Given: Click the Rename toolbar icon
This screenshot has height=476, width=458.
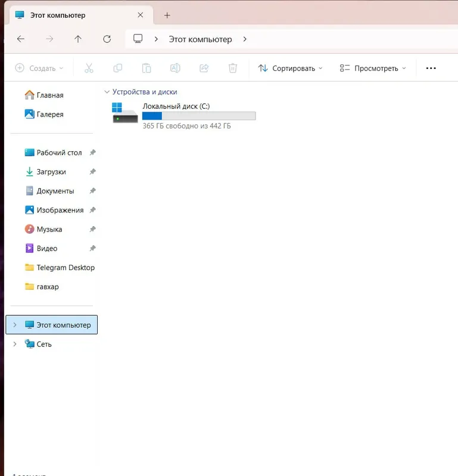Looking at the screenshot, I should (175, 68).
